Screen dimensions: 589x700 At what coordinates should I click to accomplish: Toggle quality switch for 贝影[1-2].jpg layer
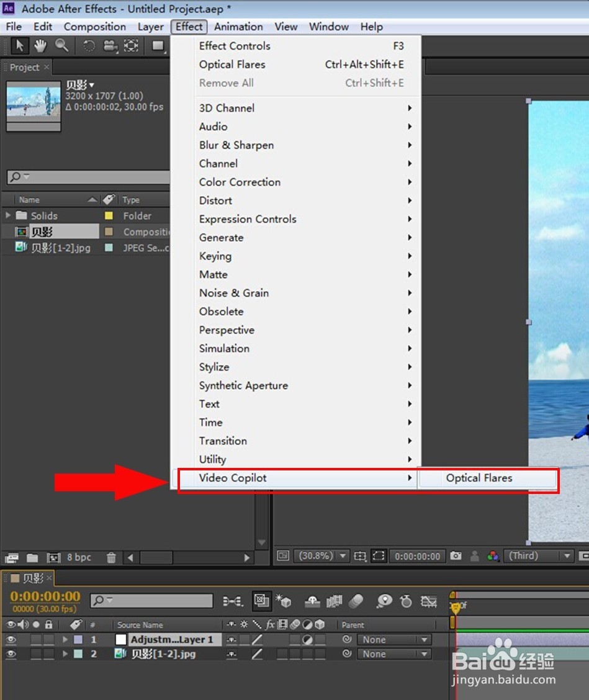257,654
